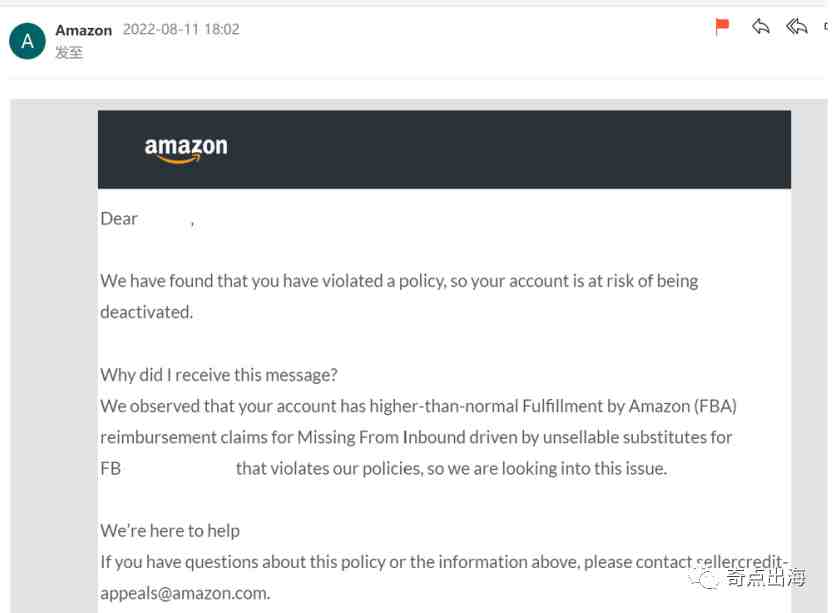Click the reply all double-arrow icon
The height and width of the screenshot is (613, 832).
point(797,28)
